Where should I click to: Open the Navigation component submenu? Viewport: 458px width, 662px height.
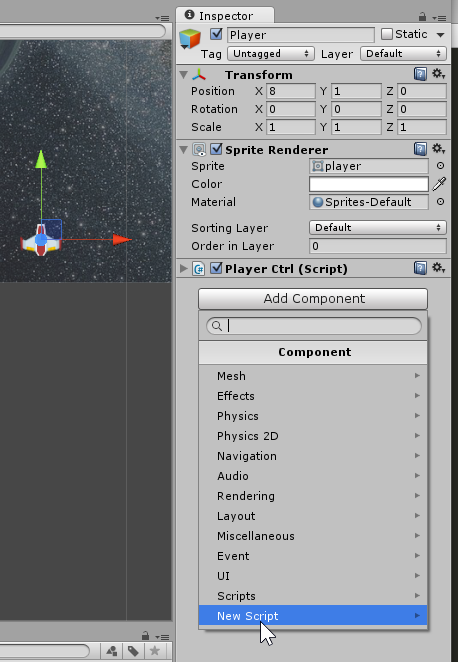pyautogui.click(x=313, y=456)
